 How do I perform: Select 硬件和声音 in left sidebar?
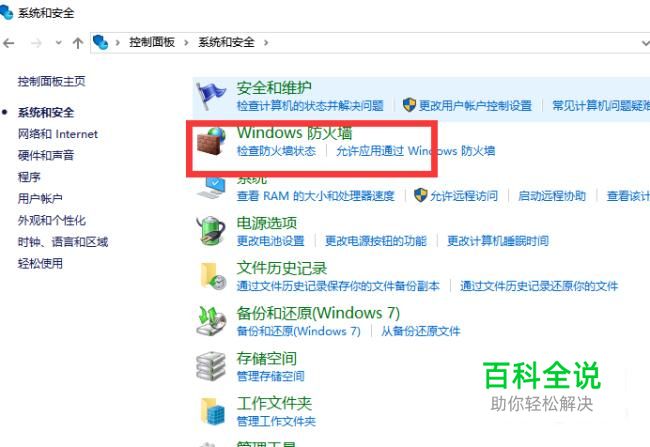(46, 155)
